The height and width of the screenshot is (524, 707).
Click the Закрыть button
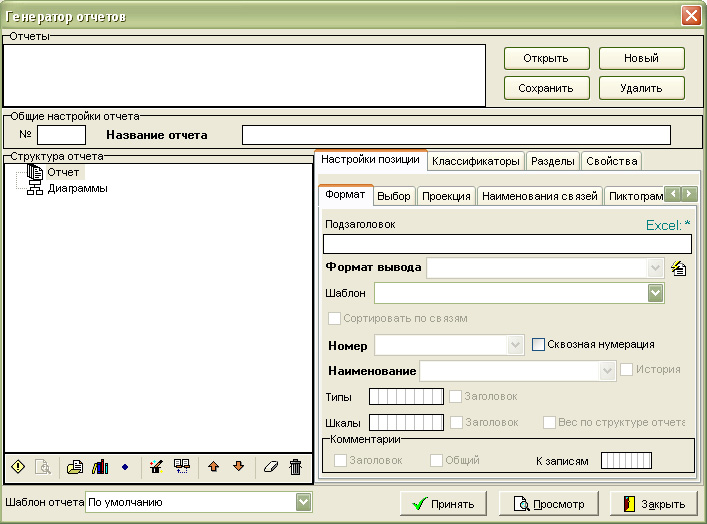point(654,504)
